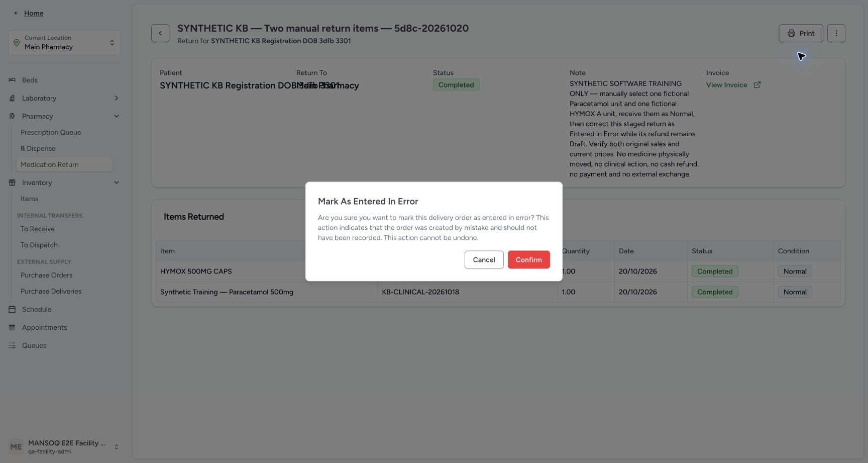Click the printer icon in Print button
Image resolution: width=868 pixels, height=463 pixels.
tap(791, 33)
